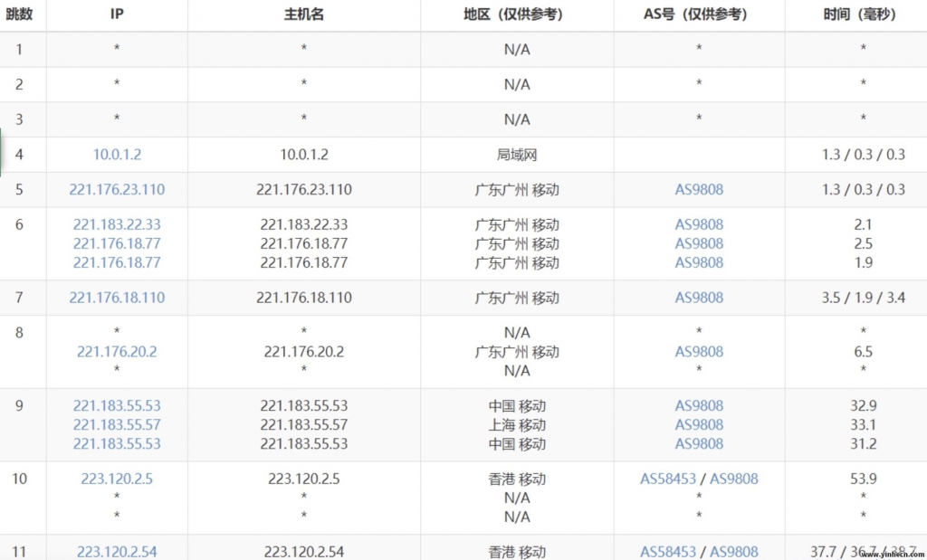The height and width of the screenshot is (560, 927).
Task: Open AS58453 in the bottom row
Action: click(x=670, y=551)
